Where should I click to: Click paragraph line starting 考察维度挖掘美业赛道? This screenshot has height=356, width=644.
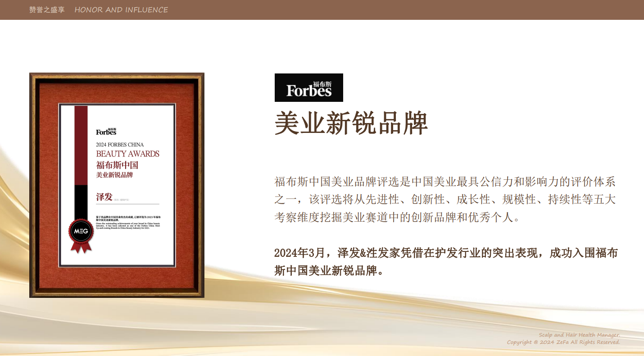(x=398, y=217)
